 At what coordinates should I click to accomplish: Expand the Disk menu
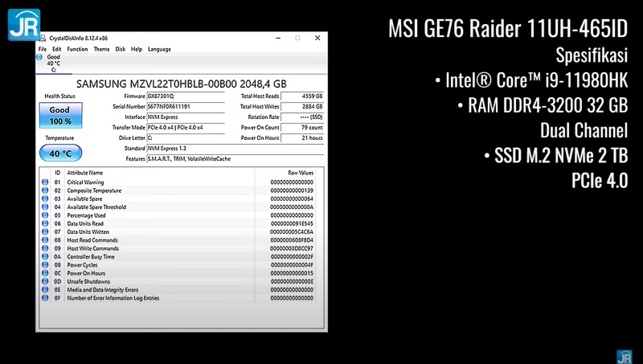[121, 49]
